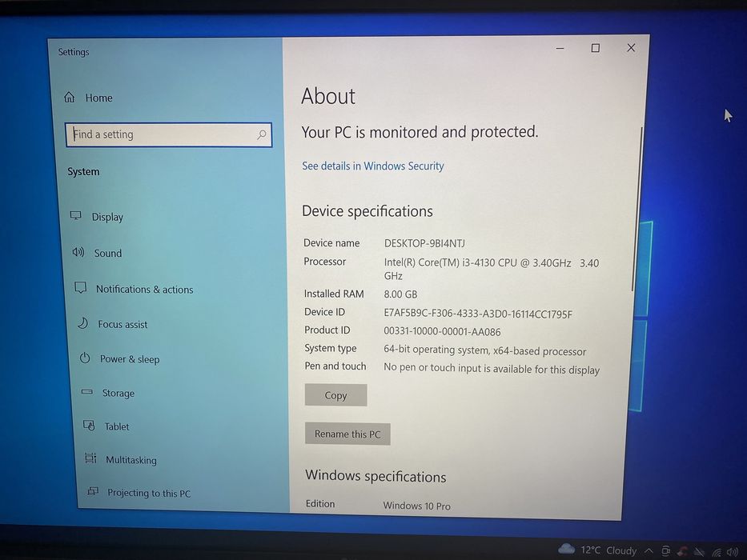This screenshot has width=747, height=560.
Task: Click the OneDrive cloud tray icon
Action: click(x=699, y=552)
